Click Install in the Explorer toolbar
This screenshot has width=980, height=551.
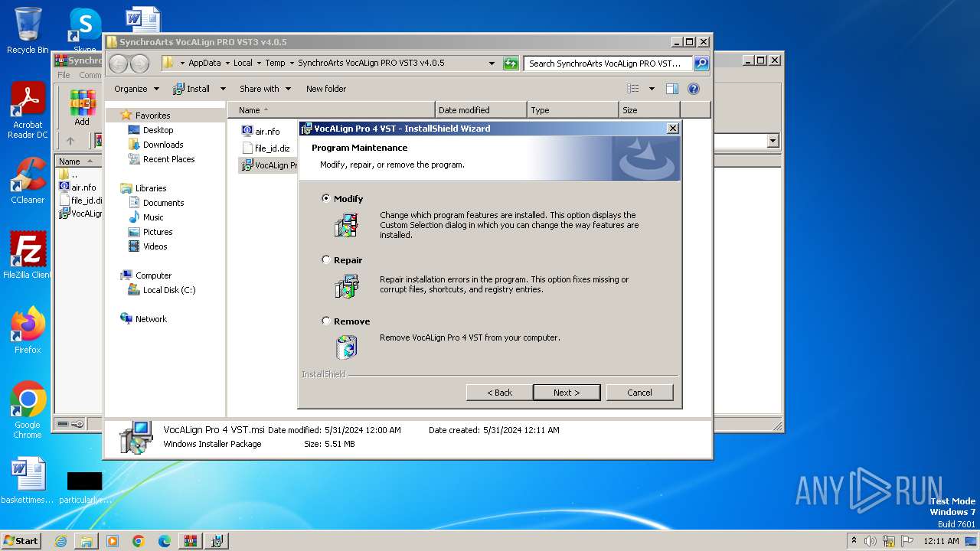[x=191, y=89]
